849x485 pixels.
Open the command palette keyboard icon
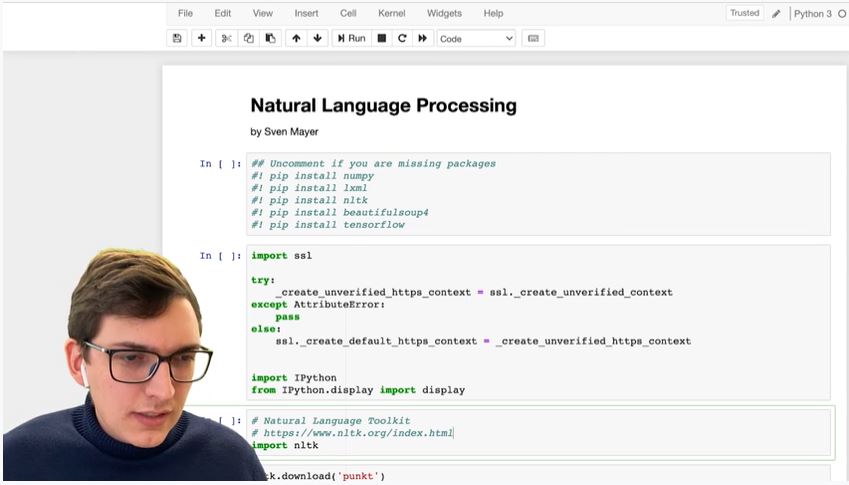pyautogui.click(x=533, y=38)
